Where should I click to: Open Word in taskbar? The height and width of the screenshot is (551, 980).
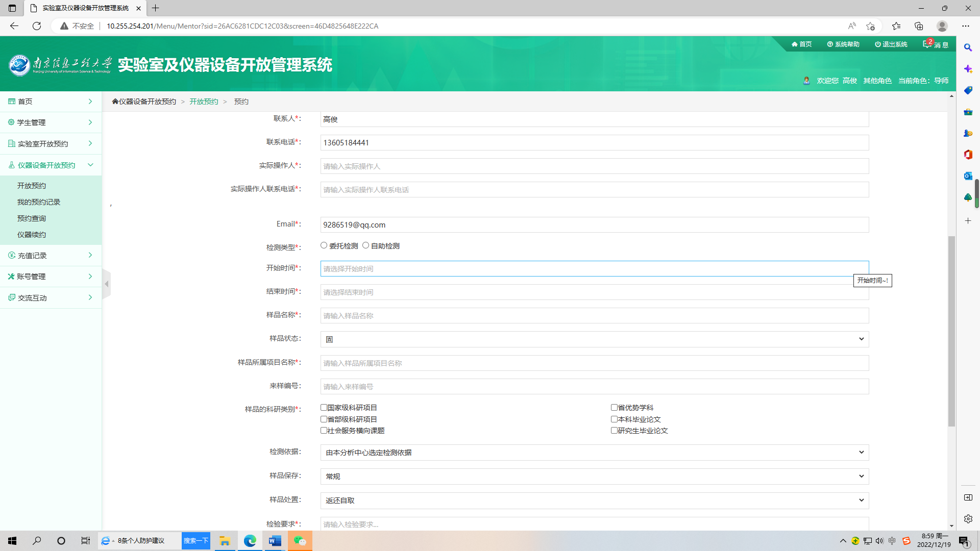[275, 541]
